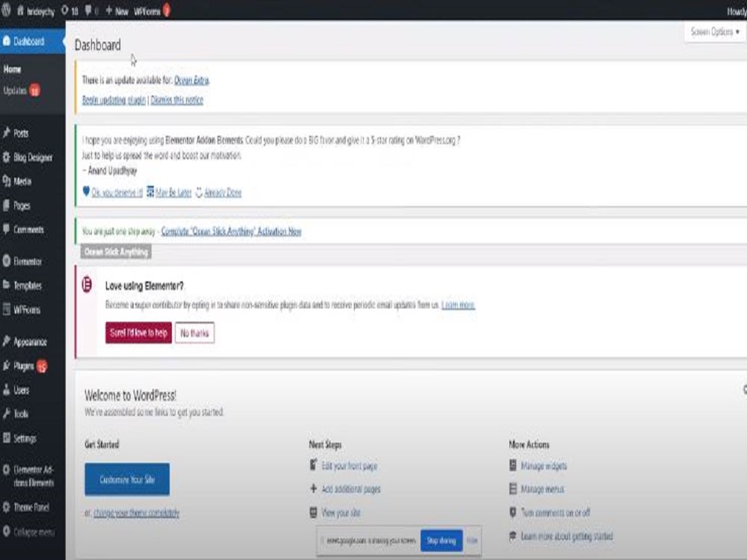Open the site home icon in admin bar
747x560 pixels.
(20, 10)
